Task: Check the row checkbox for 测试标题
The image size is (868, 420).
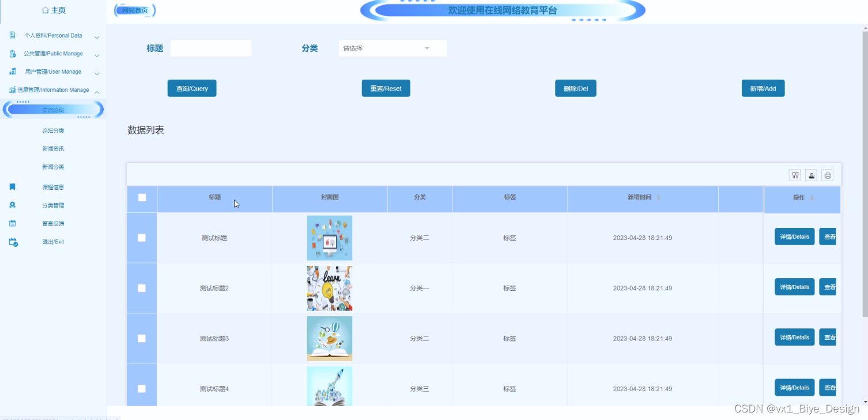Action: tap(142, 238)
